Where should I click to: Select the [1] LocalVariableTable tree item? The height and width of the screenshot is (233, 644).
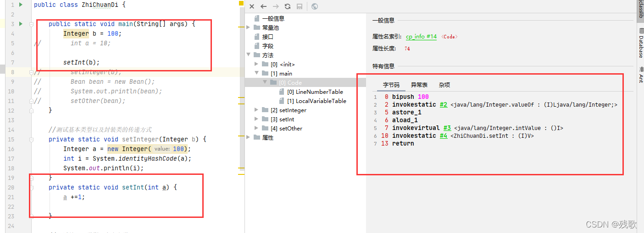(316, 101)
